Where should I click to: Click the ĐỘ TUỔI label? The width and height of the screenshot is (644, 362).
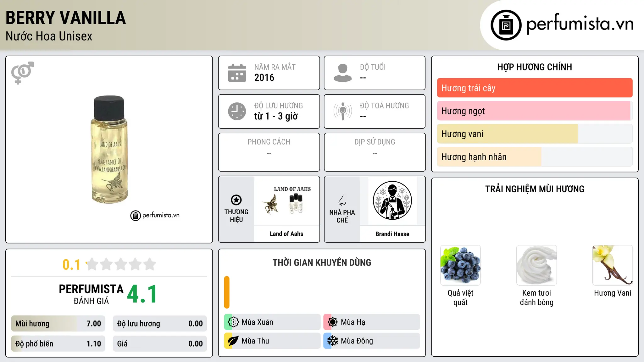373,67
